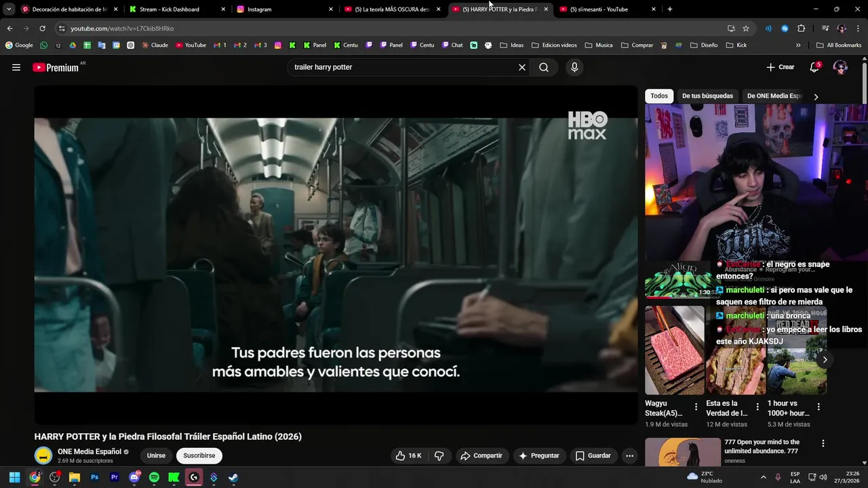
Task: Open the Google Drive bookmark icon
Action: [73, 45]
